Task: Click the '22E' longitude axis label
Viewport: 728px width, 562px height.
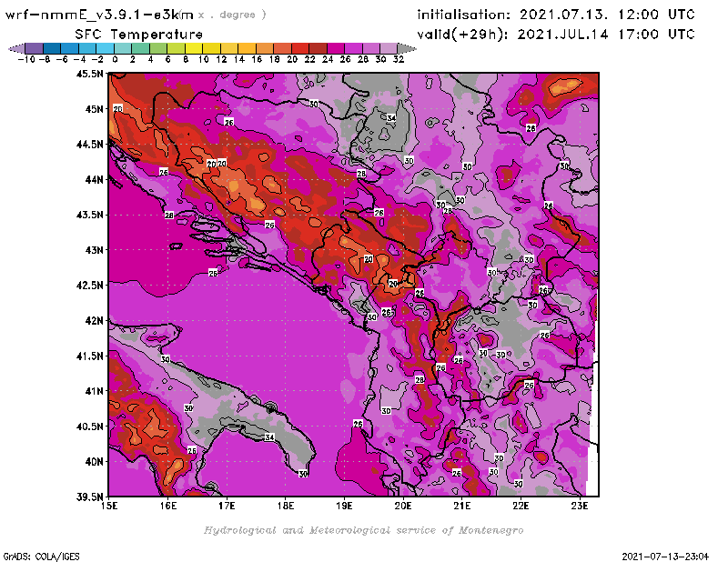Action: pyautogui.click(x=521, y=506)
